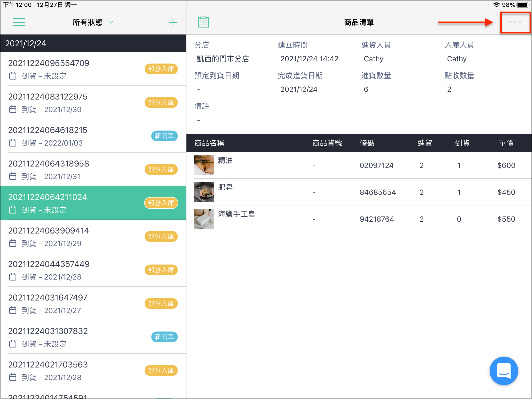Image resolution: width=532 pixels, height=399 pixels.
Task: Tap the green clipboard list icon
Action: click(203, 22)
